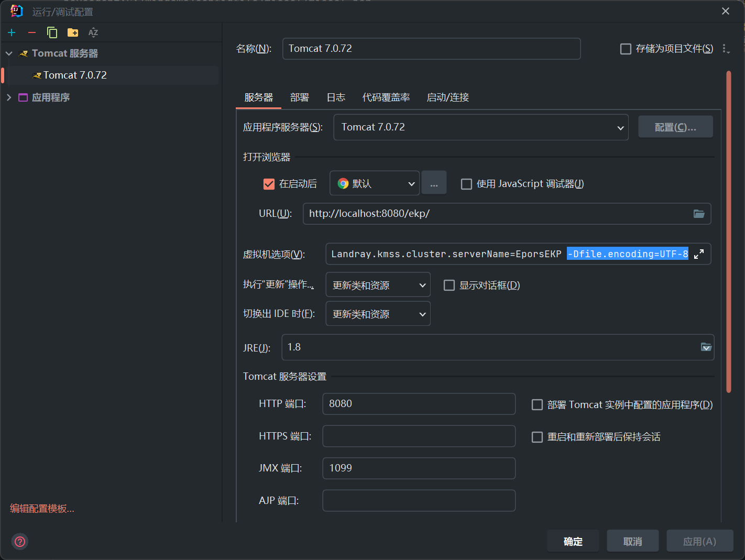Open the 切换出 IDE 时 dropdown
Screen dimensions: 745x560
click(378, 314)
